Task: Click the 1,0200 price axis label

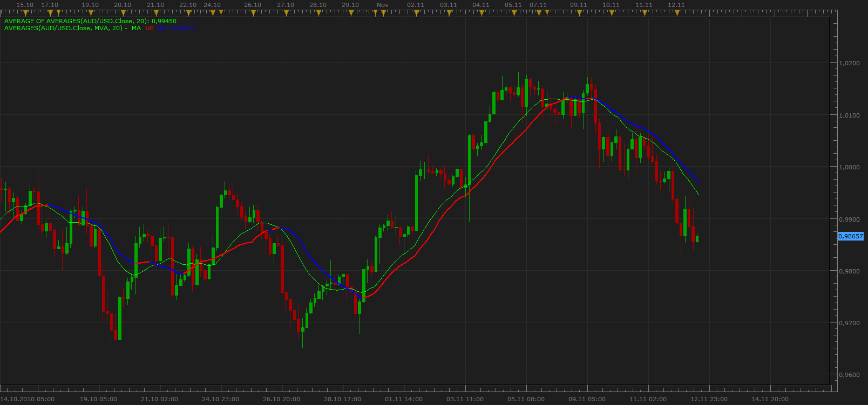Action: (849, 63)
